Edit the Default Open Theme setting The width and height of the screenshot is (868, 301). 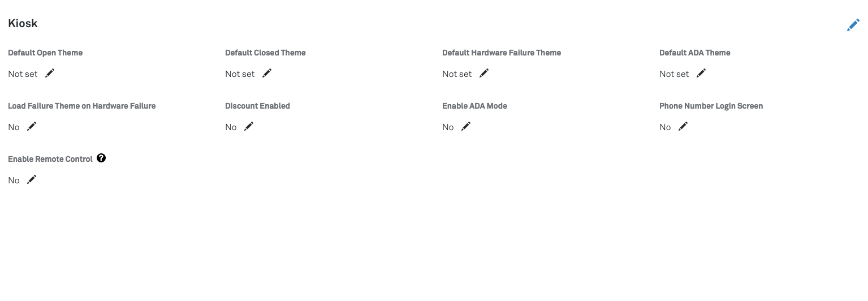[50, 73]
